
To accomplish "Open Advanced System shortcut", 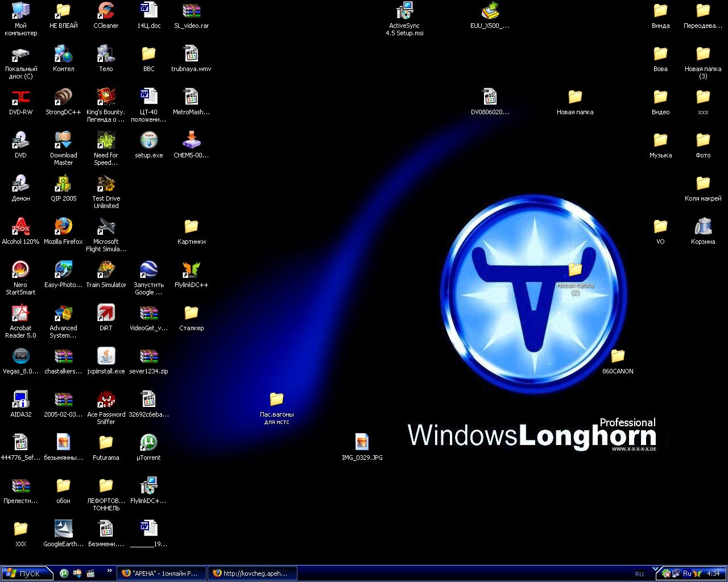I will point(63,321).
